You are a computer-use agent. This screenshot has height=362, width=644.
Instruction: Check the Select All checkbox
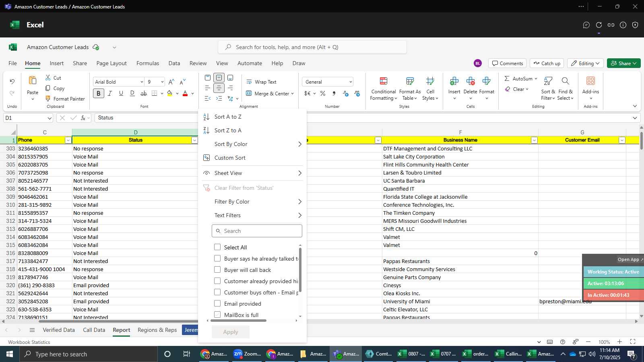pos(217,247)
